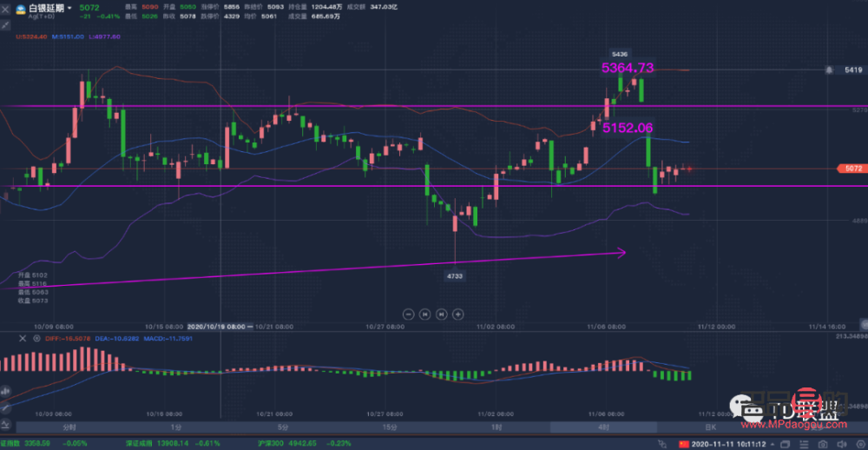The image size is (868, 450).
Task: Switch to the 日K timeframe tab
Action: [x=710, y=427]
